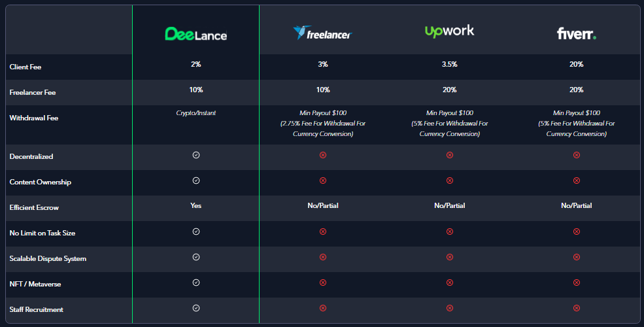The image size is (644, 327).
Task: Click the fiverr logo
Action: [576, 33]
